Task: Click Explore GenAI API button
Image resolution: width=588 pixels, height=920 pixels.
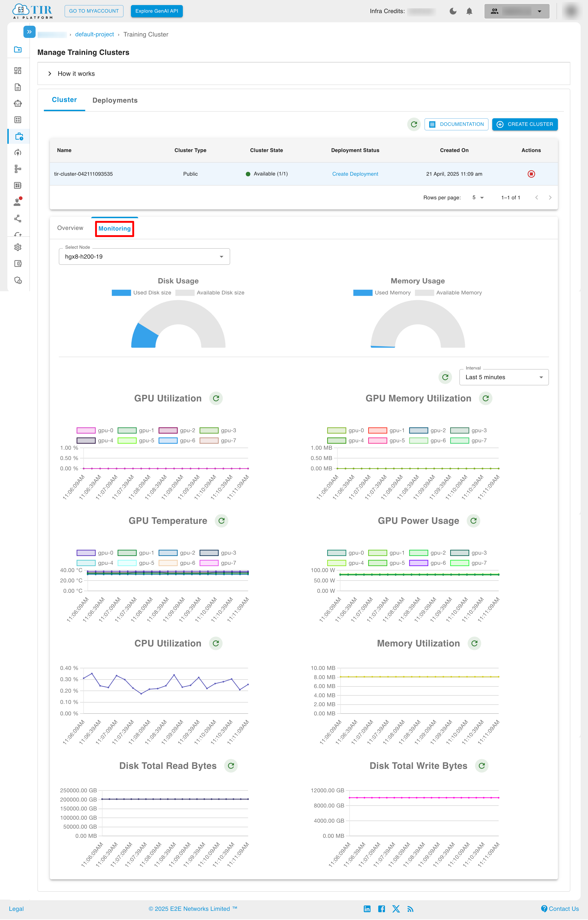Action: click(157, 11)
